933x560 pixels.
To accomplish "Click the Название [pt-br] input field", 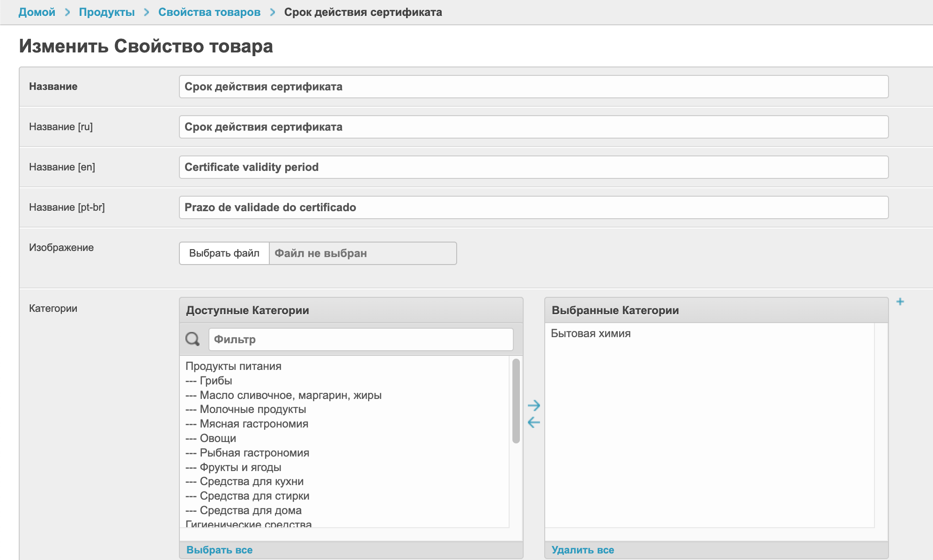I will [x=533, y=207].
